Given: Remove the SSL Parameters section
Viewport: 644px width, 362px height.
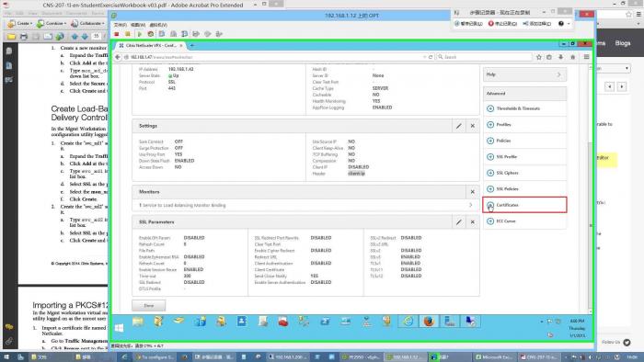Looking at the screenshot, I should click(472, 222).
